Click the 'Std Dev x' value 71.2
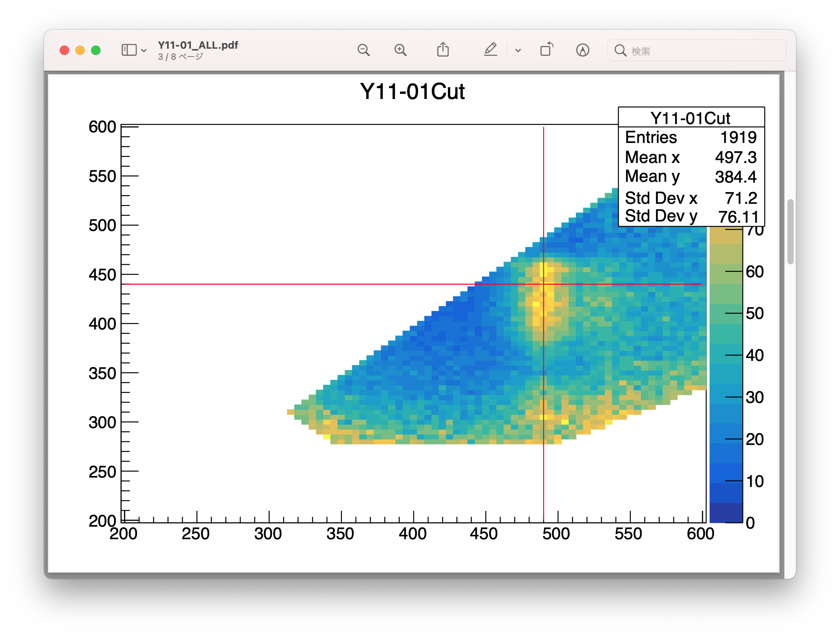 pyautogui.click(x=741, y=198)
